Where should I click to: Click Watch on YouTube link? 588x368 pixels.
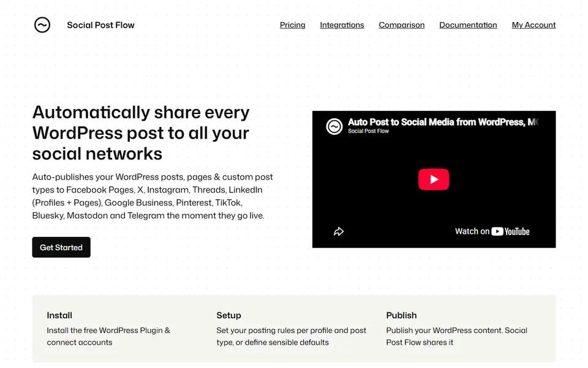pos(492,231)
